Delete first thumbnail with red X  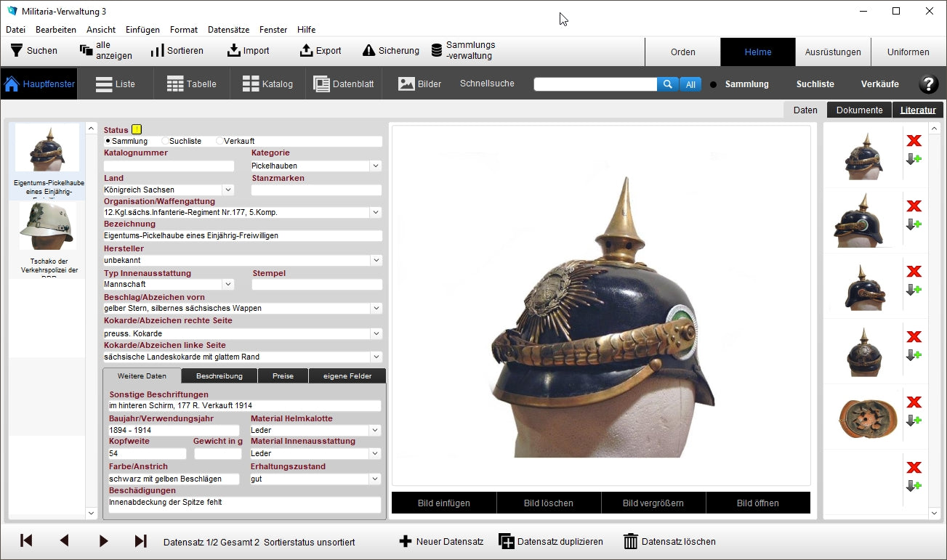pyautogui.click(x=914, y=140)
